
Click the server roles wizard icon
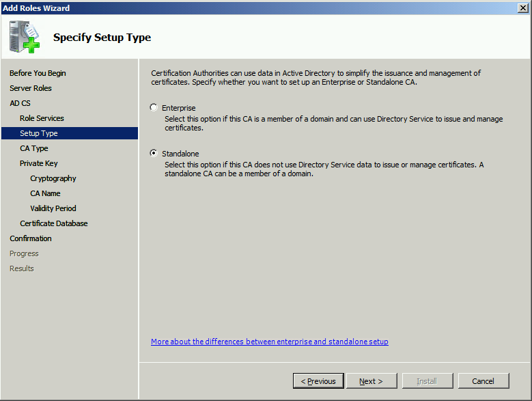pos(24,37)
